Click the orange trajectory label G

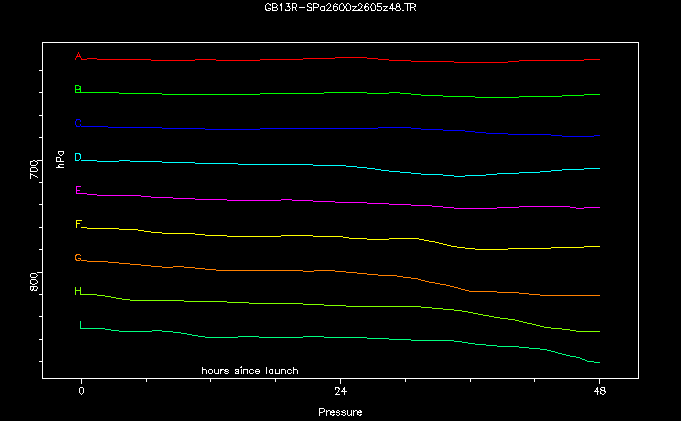pyautogui.click(x=78, y=257)
